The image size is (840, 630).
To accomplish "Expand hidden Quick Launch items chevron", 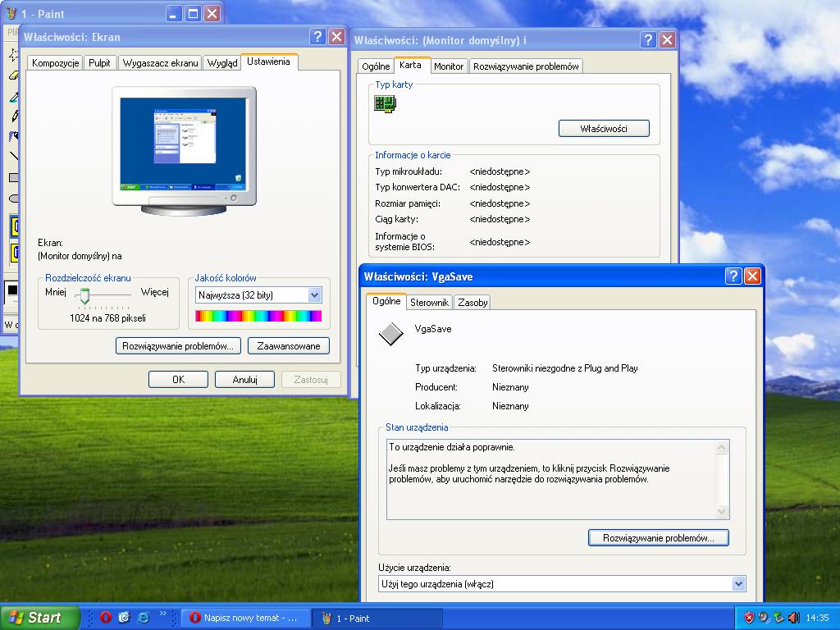I will (x=163, y=614).
